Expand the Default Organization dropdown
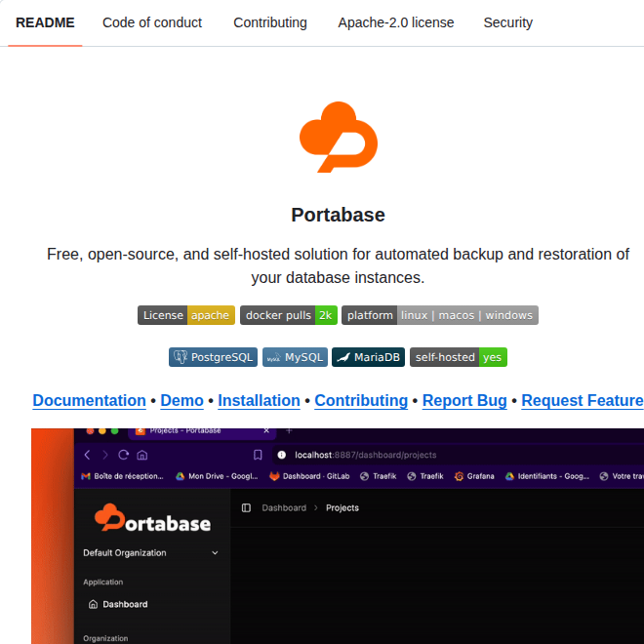Image resolution: width=644 pixels, height=644 pixels. coord(150,553)
